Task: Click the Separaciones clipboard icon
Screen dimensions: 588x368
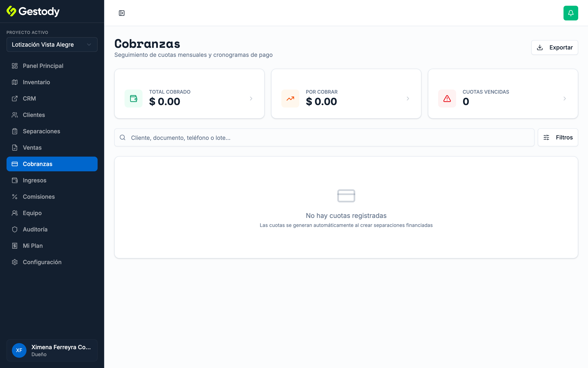Action: coord(14,131)
